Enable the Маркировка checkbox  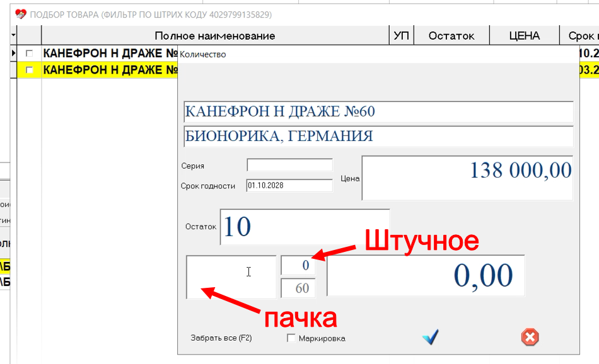coord(290,338)
